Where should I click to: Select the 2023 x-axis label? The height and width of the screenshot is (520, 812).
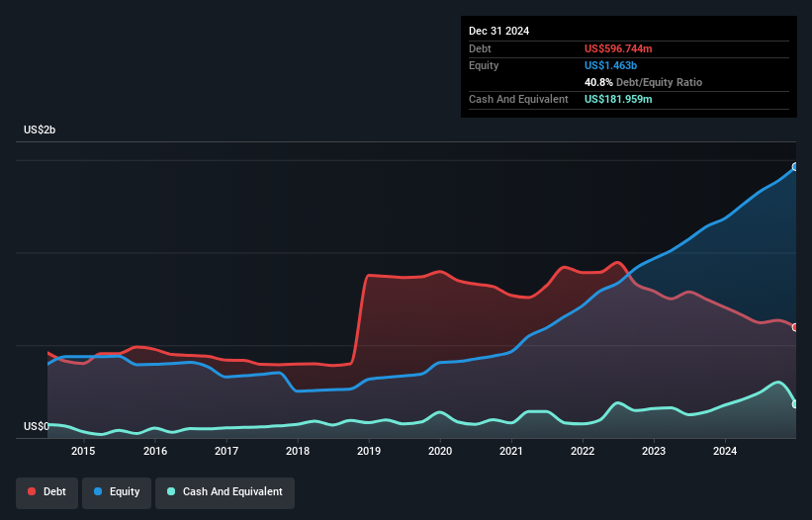(654, 451)
